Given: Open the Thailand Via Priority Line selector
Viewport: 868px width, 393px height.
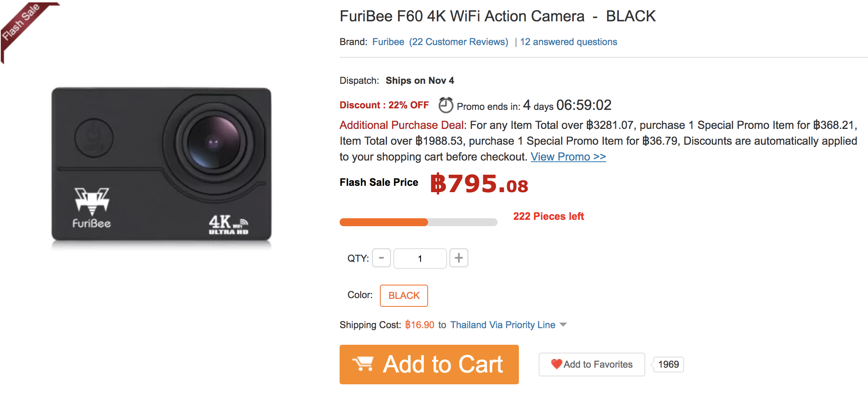Looking at the screenshot, I should 502,325.
